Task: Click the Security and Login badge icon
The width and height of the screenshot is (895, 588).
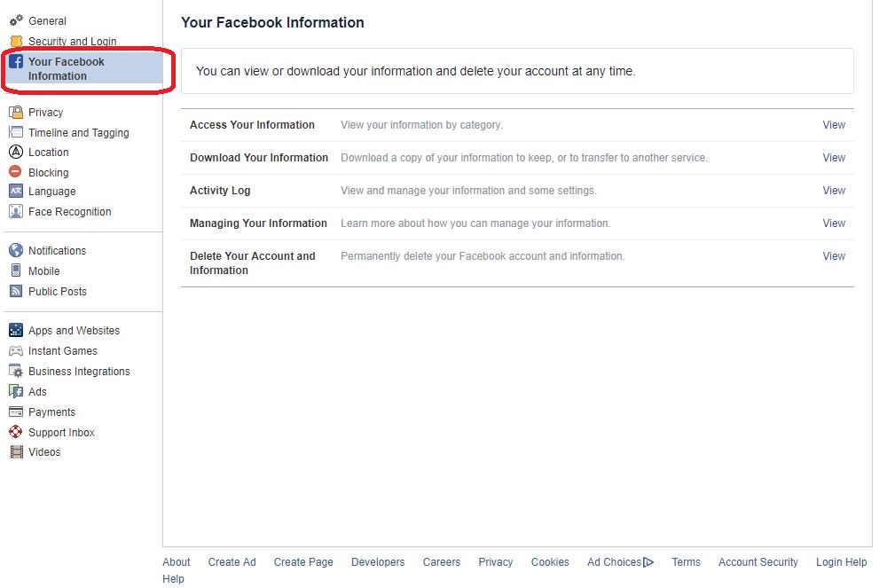Action: (x=16, y=41)
